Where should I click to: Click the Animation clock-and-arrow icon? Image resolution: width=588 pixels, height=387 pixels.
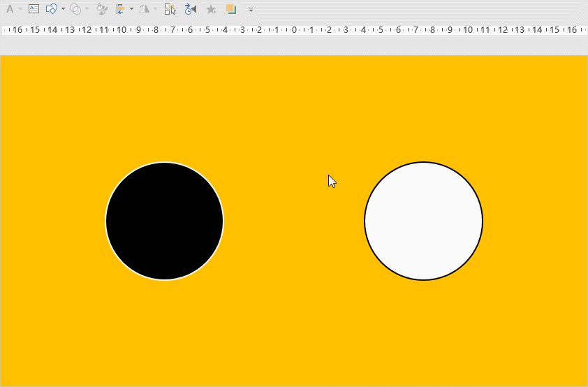(191, 9)
